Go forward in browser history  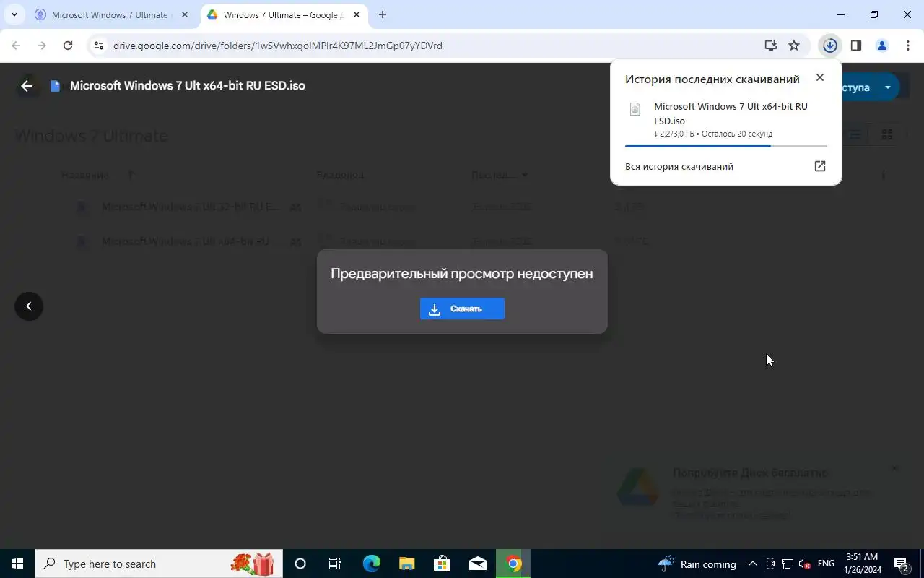42,46
